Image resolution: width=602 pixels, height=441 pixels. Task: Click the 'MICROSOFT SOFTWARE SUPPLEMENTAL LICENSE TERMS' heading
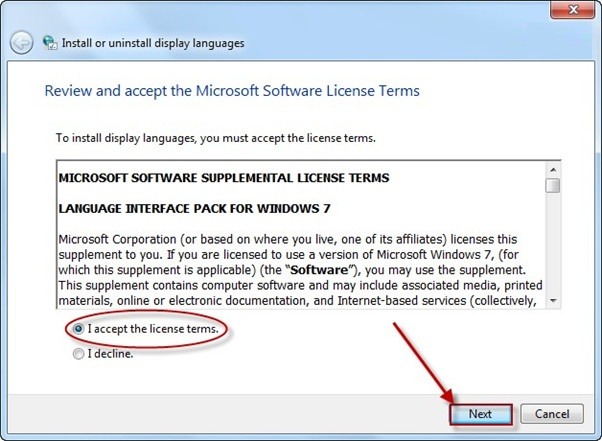tap(224, 178)
